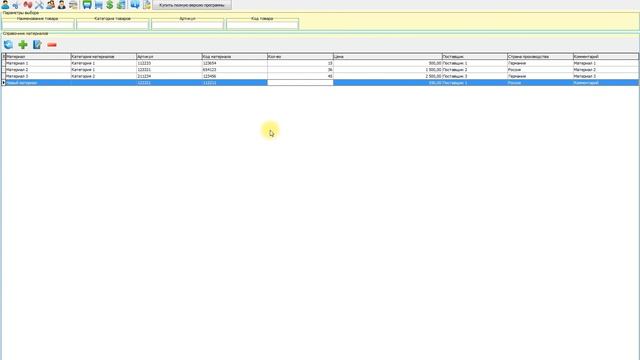640x360 pixels.
Task: Focus the 'Артикул' filter field
Action: pos(188,25)
